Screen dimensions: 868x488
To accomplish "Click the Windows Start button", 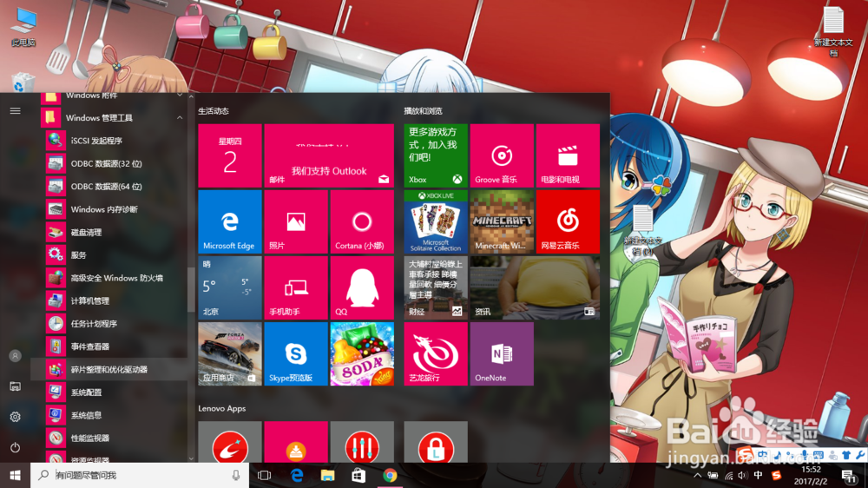I will click(x=15, y=475).
